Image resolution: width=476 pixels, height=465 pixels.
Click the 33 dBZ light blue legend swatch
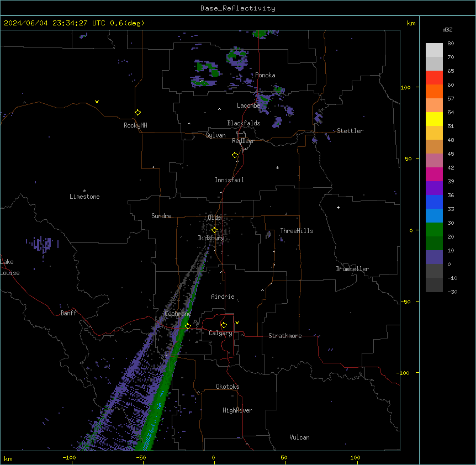[x=434, y=216]
